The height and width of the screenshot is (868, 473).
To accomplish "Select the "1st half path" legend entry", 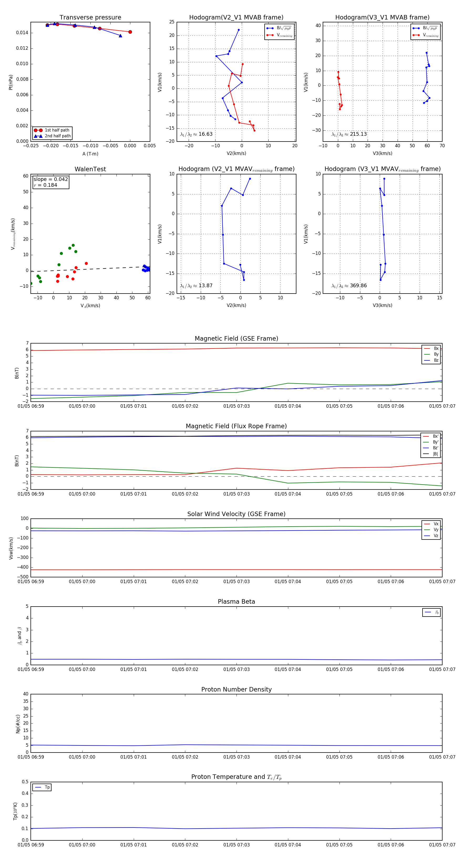I will 52,130.
